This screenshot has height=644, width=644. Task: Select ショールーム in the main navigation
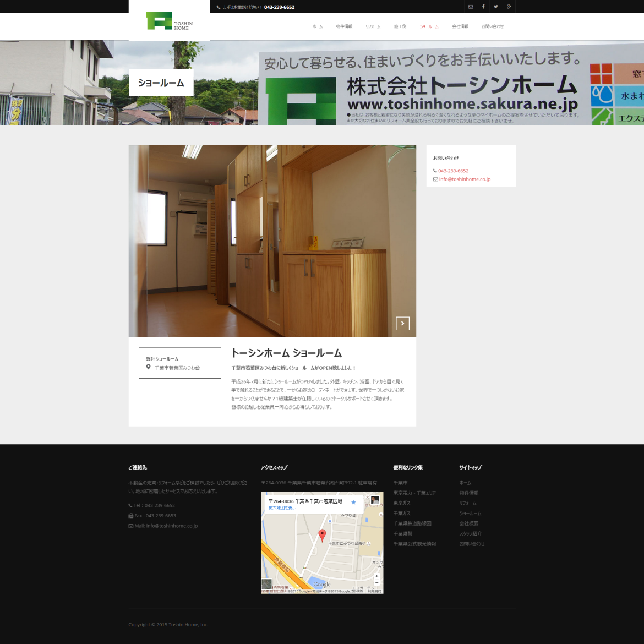pyautogui.click(x=429, y=27)
